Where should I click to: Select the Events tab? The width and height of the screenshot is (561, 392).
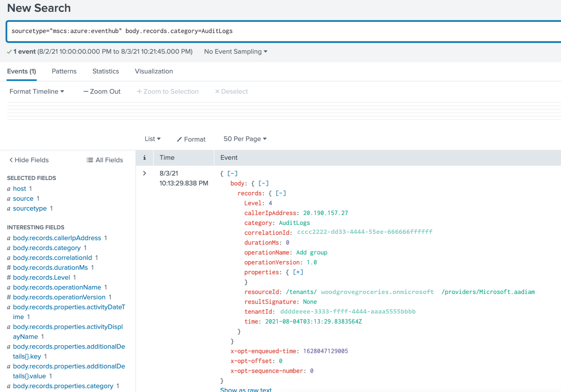click(22, 72)
